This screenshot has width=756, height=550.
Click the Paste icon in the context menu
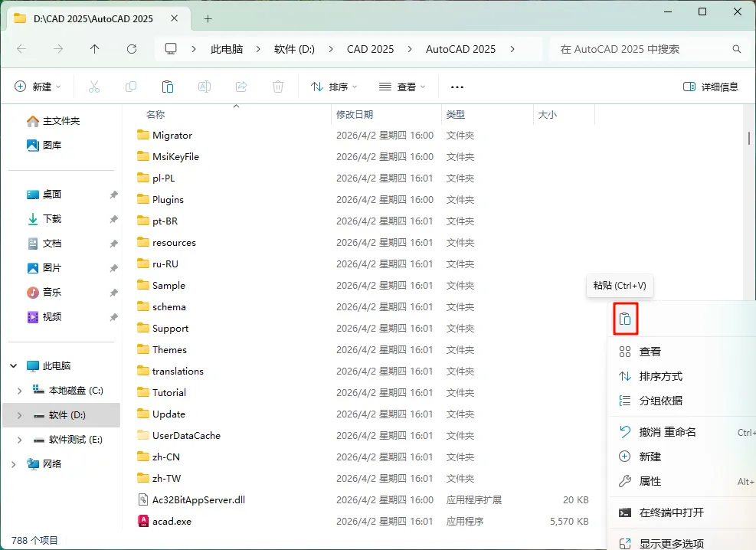pyautogui.click(x=625, y=319)
